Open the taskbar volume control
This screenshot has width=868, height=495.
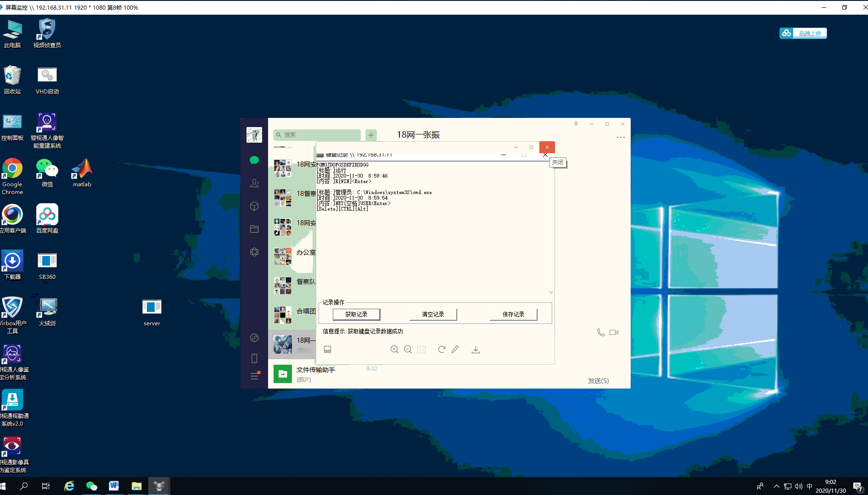pos(799,486)
